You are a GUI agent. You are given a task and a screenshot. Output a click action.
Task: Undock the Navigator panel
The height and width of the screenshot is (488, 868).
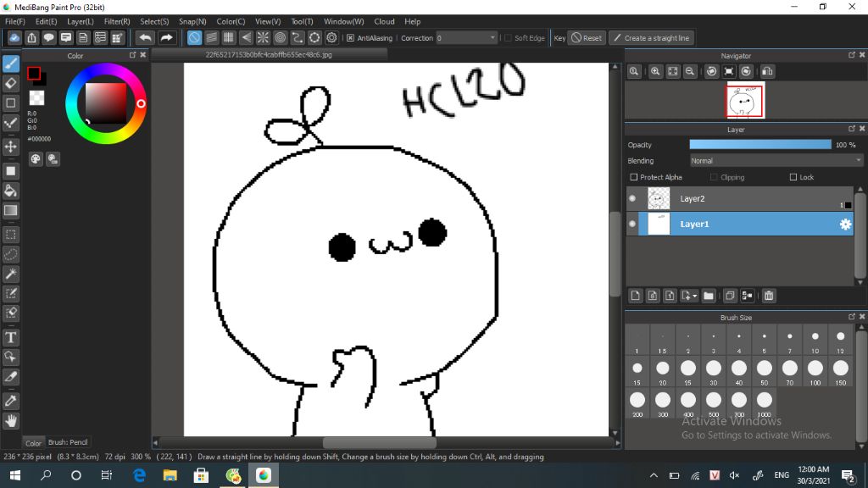tap(851, 55)
